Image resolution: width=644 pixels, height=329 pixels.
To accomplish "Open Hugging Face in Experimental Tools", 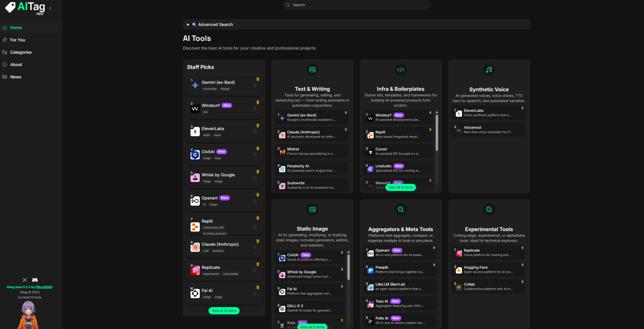I will [x=488, y=270].
